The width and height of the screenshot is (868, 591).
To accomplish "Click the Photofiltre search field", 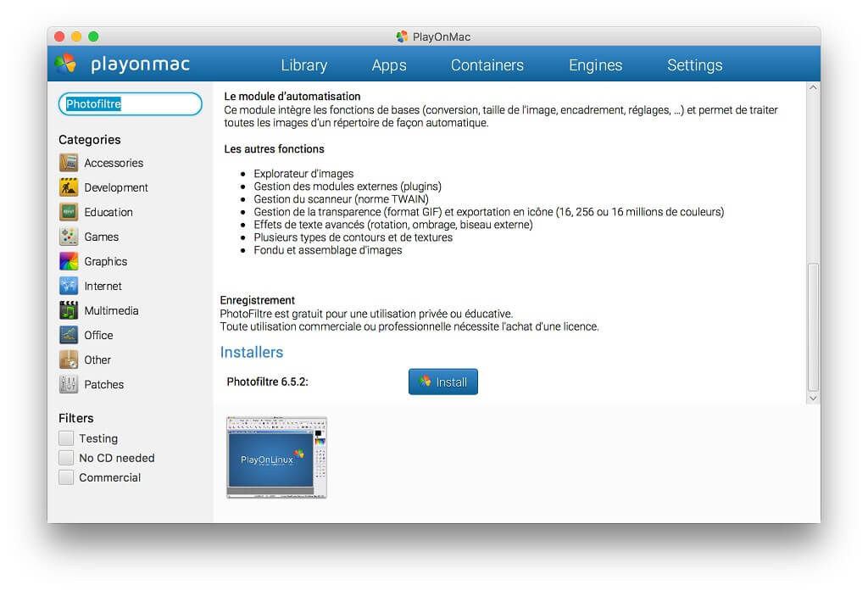I will [x=130, y=104].
